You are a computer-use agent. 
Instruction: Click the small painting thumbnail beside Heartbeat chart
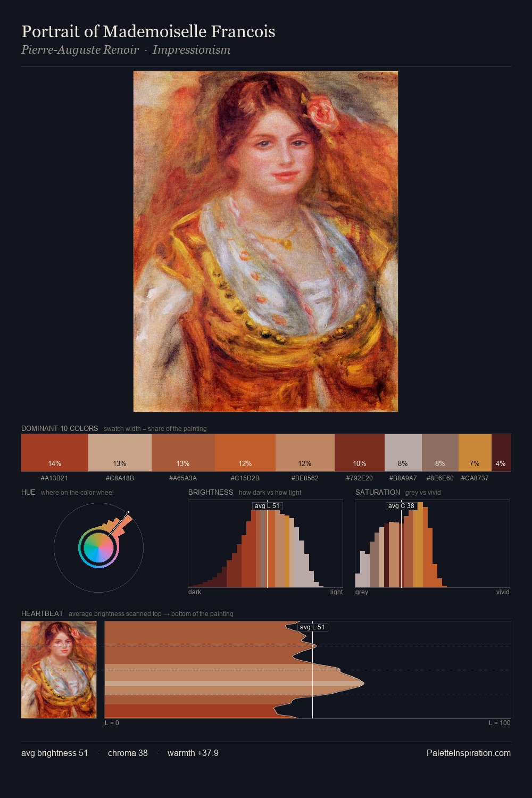point(59,670)
